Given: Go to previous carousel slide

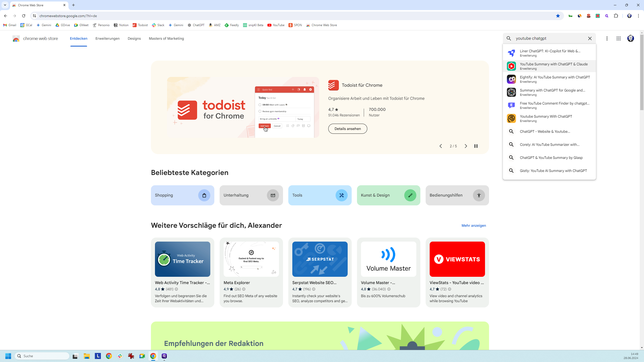Looking at the screenshot, I should [441, 146].
